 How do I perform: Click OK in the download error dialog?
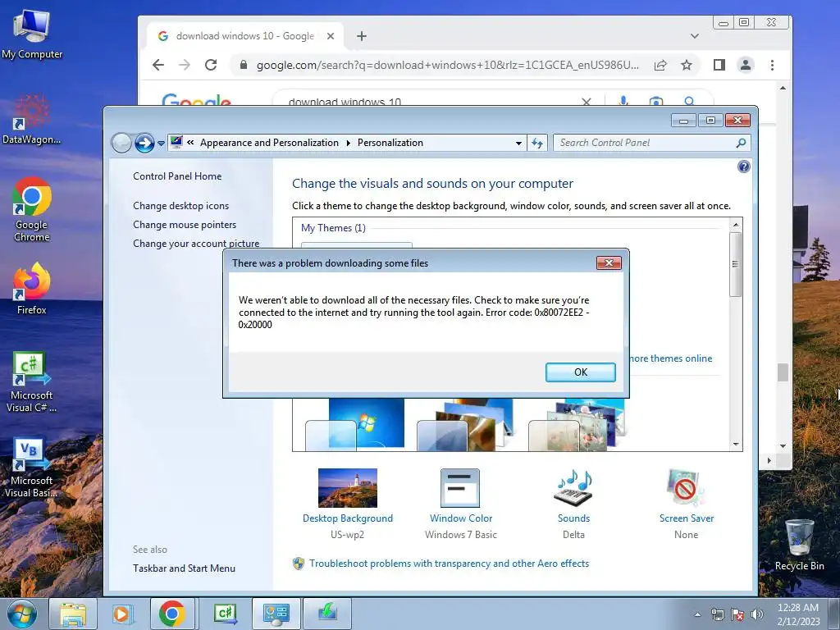[580, 372]
